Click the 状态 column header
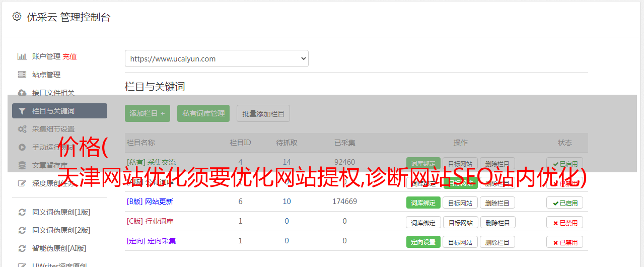 coord(565,143)
